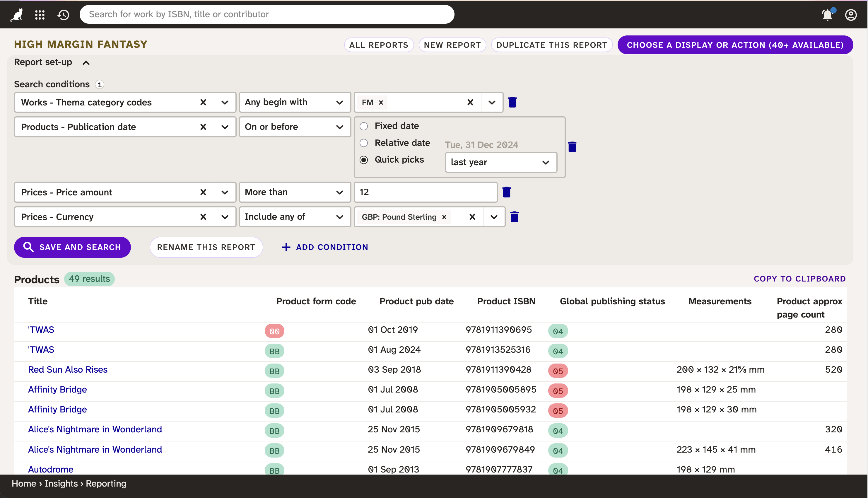The height and width of the screenshot is (498, 868).
Task: Collapse the Report set-up section
Action: click(x=86, y=63)
